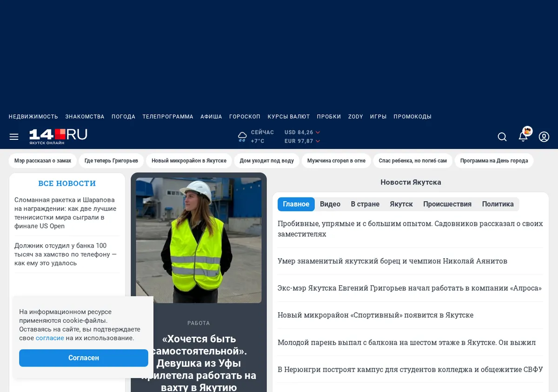558x392 pixels.
Task: Open the cookie согласие link
Action: 50,338
